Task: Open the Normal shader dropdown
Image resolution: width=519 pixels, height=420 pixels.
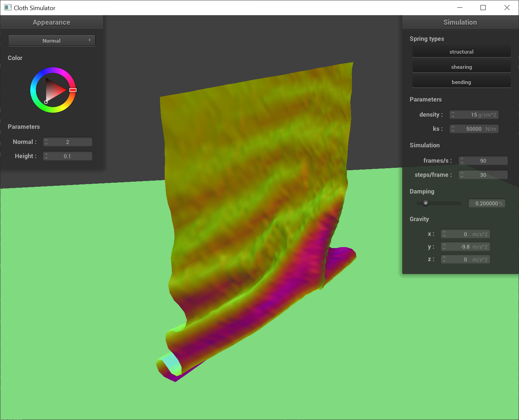Action: tap(52, 40)
